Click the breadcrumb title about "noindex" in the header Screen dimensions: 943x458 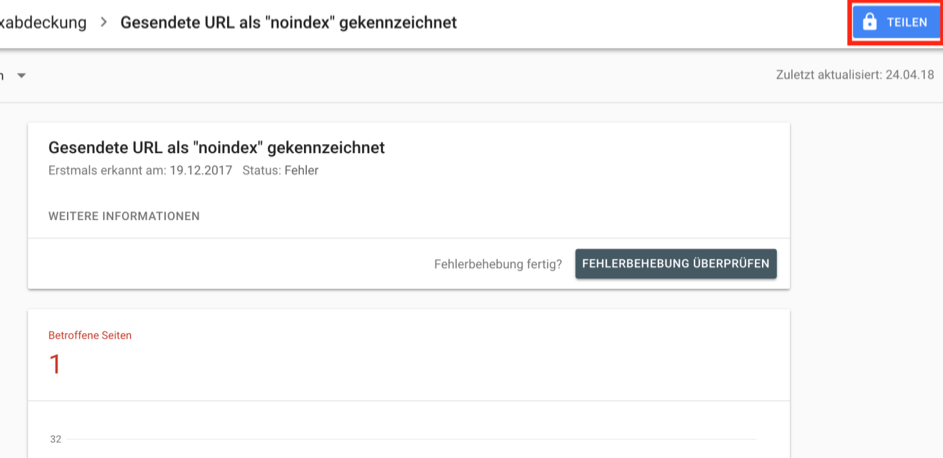(x=289, y=23)
